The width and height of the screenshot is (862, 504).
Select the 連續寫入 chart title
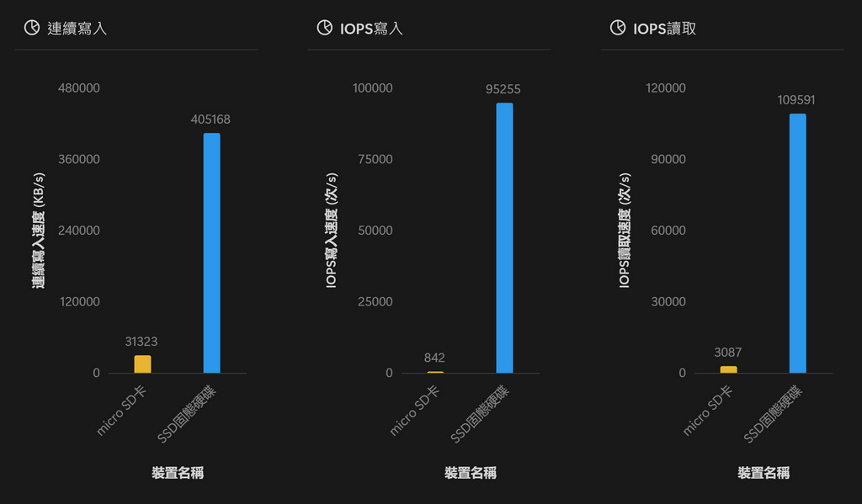(77, 29)
